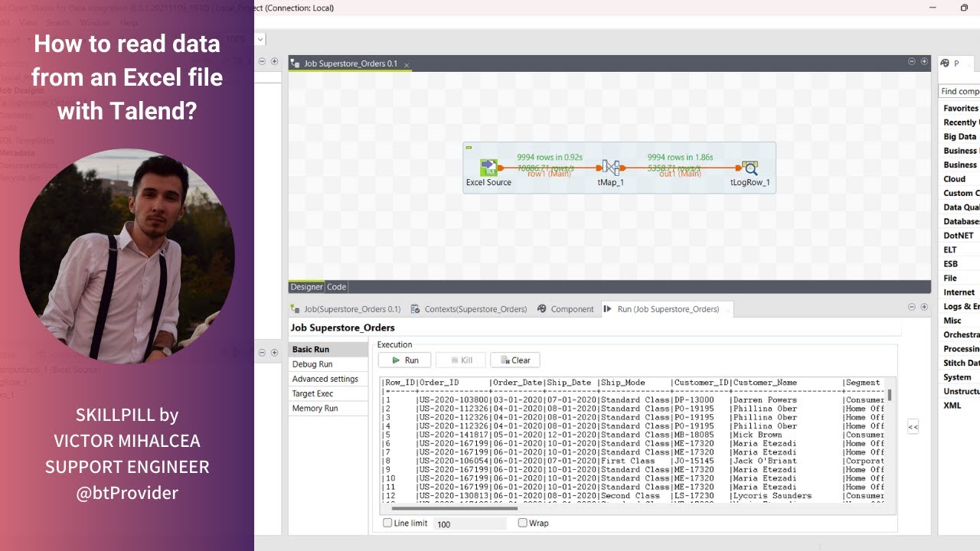Enable the Wrap checkbox
This screenshot has height=551, width=980.
pos(523,523)
